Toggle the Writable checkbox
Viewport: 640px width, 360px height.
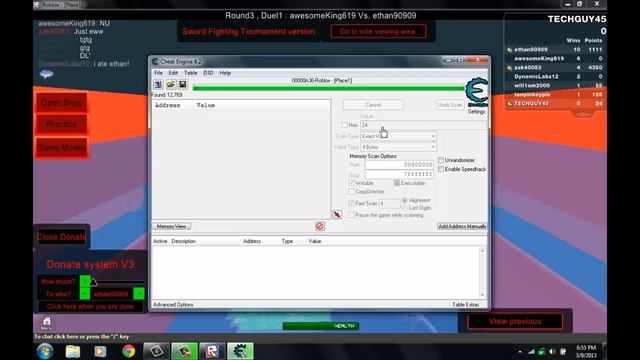351,183
